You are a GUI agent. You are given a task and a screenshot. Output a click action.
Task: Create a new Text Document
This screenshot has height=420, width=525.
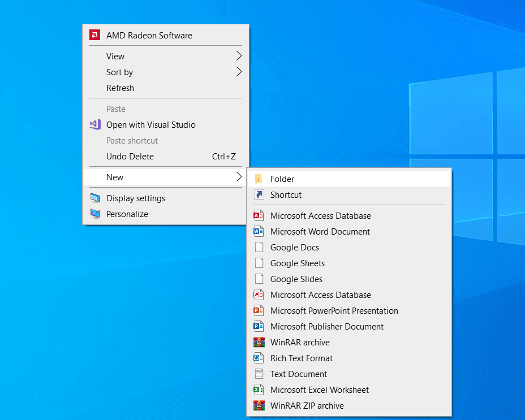(349, 374)
